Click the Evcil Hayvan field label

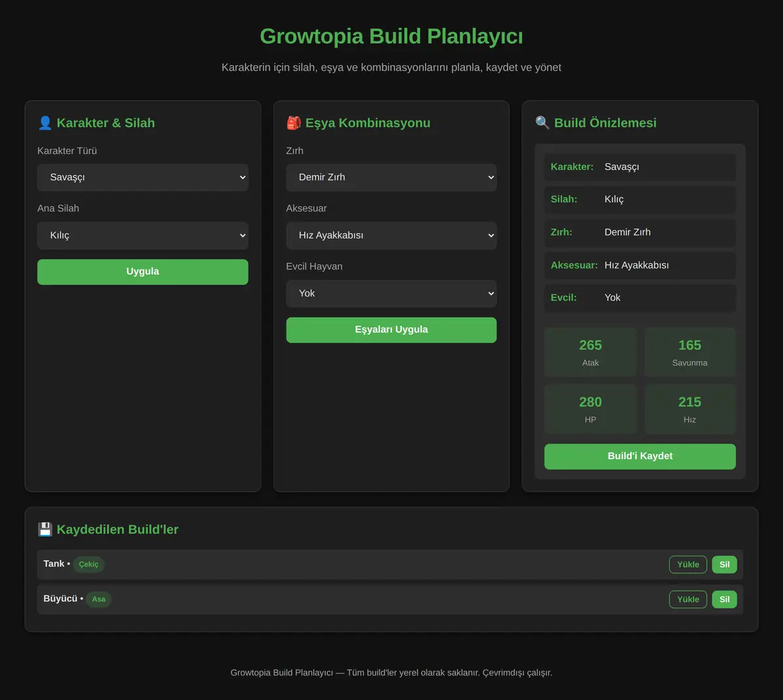tap(314, 267)
